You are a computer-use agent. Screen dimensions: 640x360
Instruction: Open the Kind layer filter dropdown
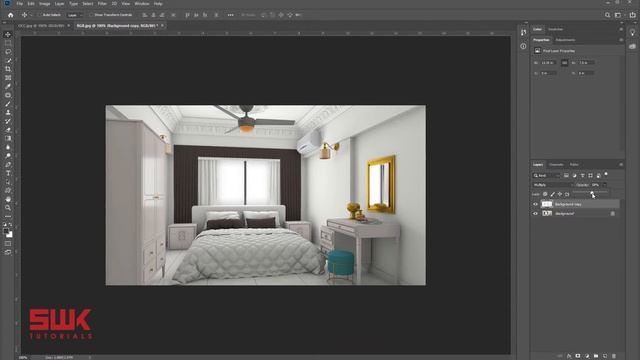coord(547,176)
